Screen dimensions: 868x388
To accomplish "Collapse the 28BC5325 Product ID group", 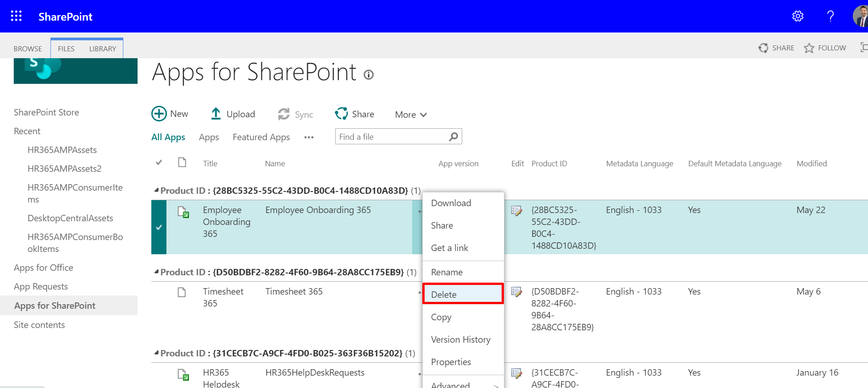I will pyautogui.click(x=156, y=190).
